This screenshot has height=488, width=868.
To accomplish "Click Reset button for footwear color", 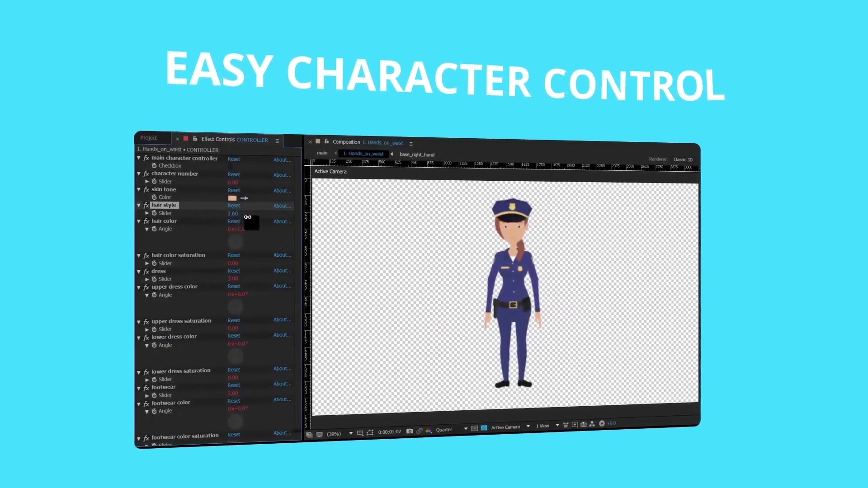I will pos(234,401).
